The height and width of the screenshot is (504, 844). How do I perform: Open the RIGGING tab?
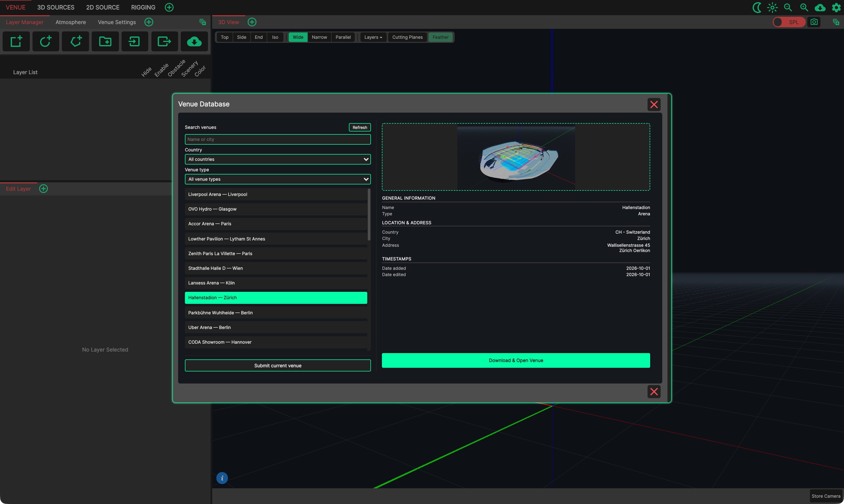pos(143,8)
